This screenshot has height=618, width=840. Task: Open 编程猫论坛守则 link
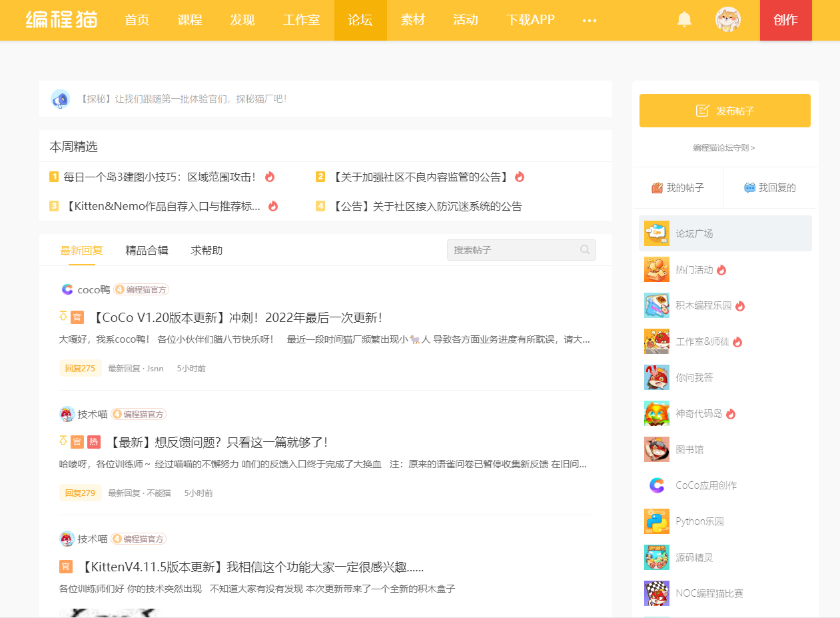click(x=724, y=148)
